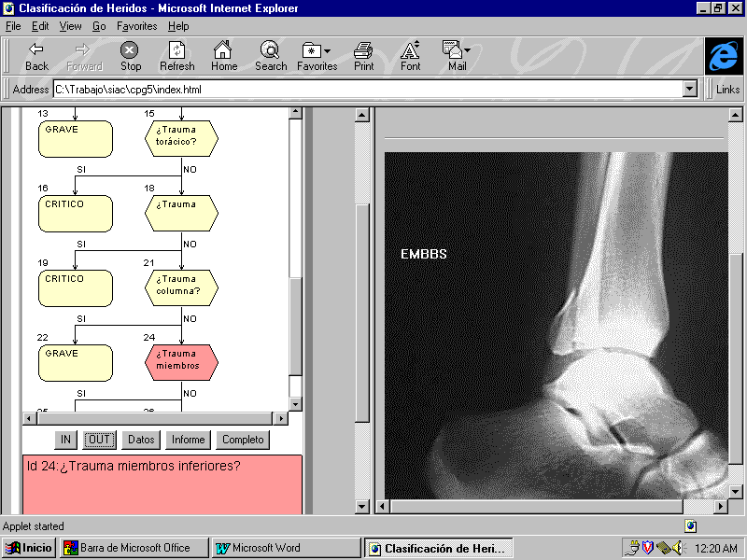
Task: Open the Windows Inicio start button
Action: 29,548
